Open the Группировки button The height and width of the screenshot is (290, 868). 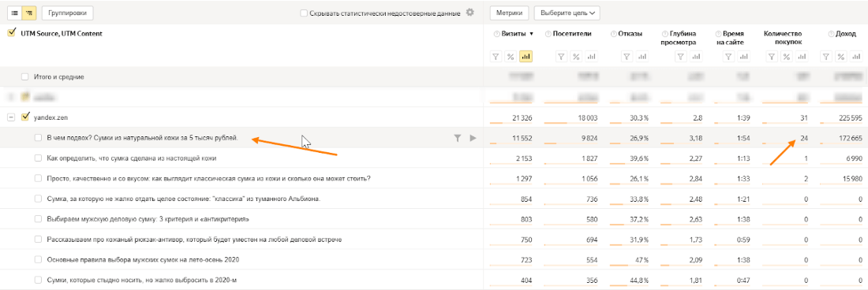[x=68, y=12]
